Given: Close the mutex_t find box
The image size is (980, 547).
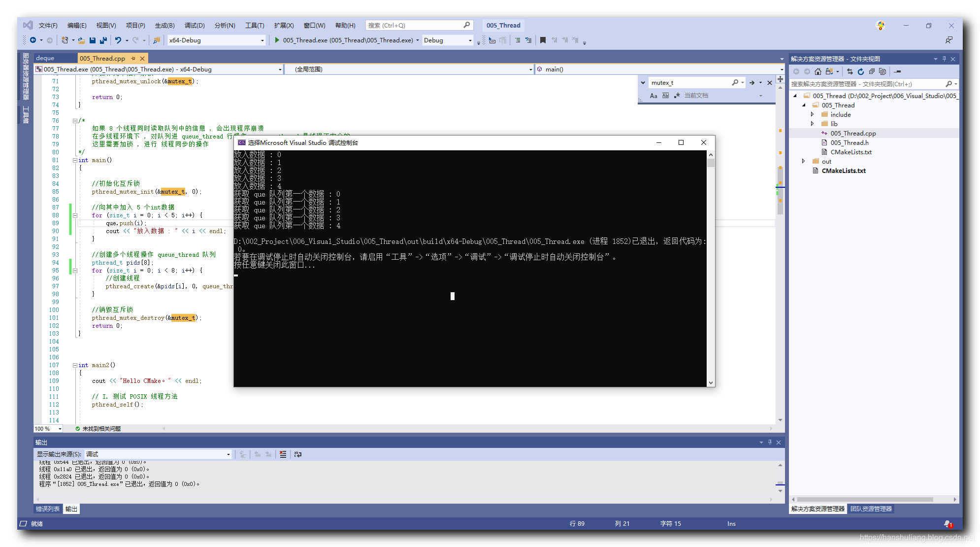Looking at the screenshot, I should pos(770,83).
